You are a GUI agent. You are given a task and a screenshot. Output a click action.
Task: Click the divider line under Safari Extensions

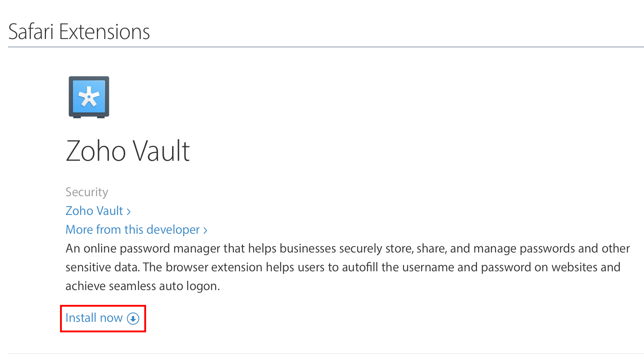[x=325, y=47]
